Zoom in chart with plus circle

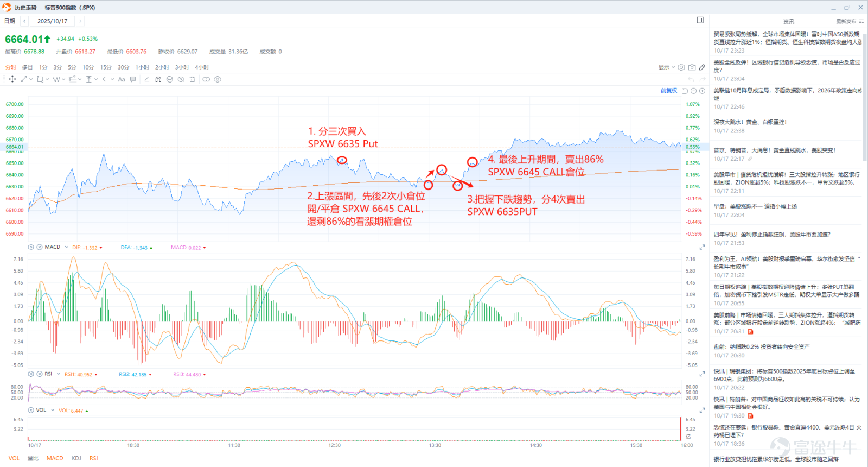click(703, 91)
